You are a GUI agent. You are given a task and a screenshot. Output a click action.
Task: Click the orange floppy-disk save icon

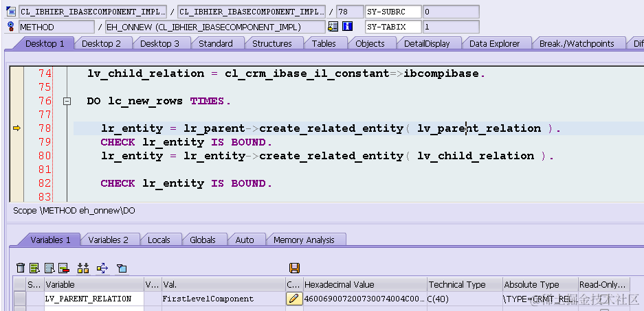click(x=294, y=268)
